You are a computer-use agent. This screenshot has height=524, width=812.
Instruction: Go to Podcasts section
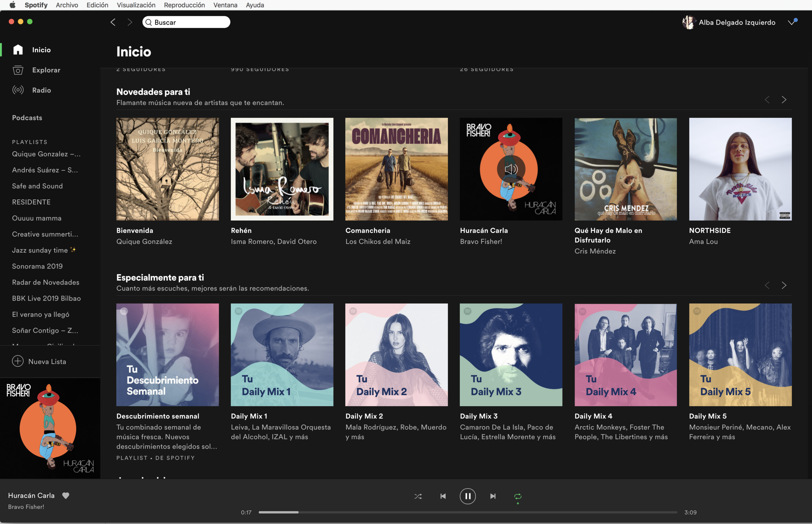pyautogui.click(x=27, y=118)
